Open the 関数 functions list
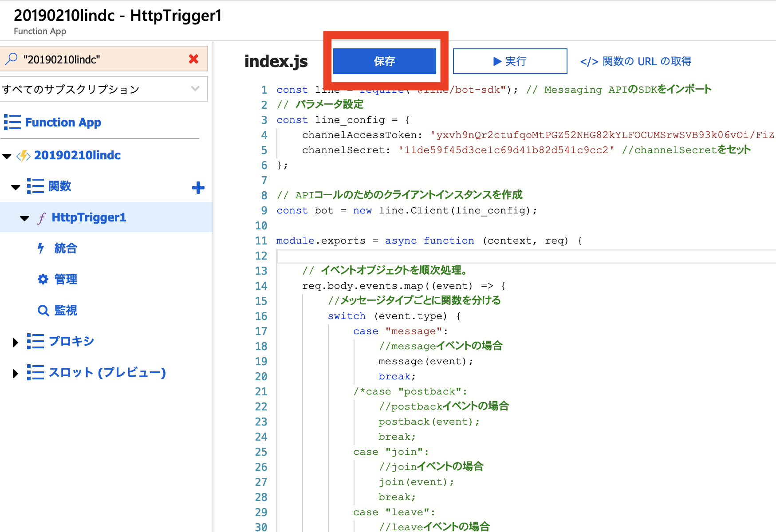This screenshot has width=776, height=532. point(59,186)
